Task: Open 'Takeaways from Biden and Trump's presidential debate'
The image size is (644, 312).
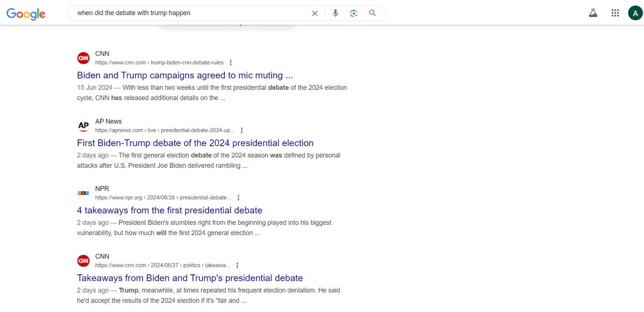Action: tap(190, 278)
